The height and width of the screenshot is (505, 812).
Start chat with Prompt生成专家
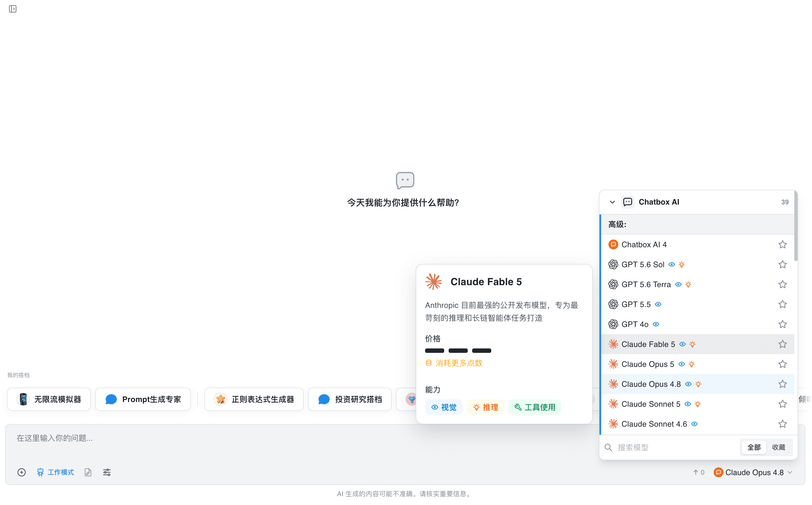click(143, 399)
